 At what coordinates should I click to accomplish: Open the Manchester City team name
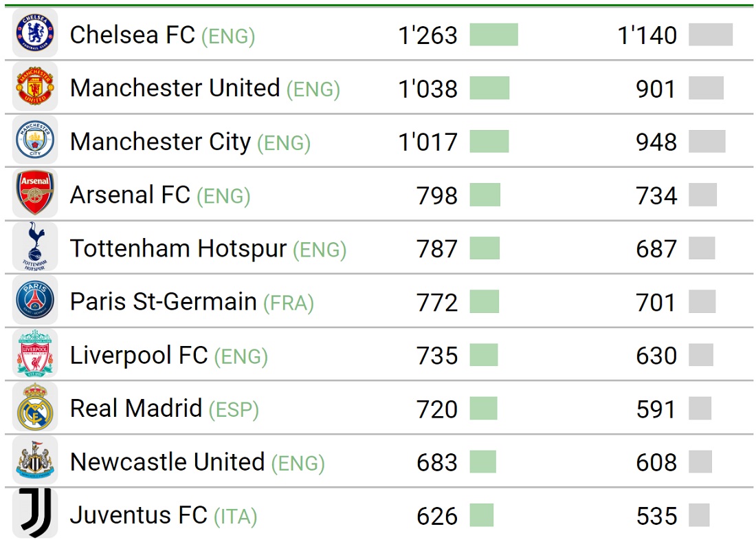tap(161, 142)
